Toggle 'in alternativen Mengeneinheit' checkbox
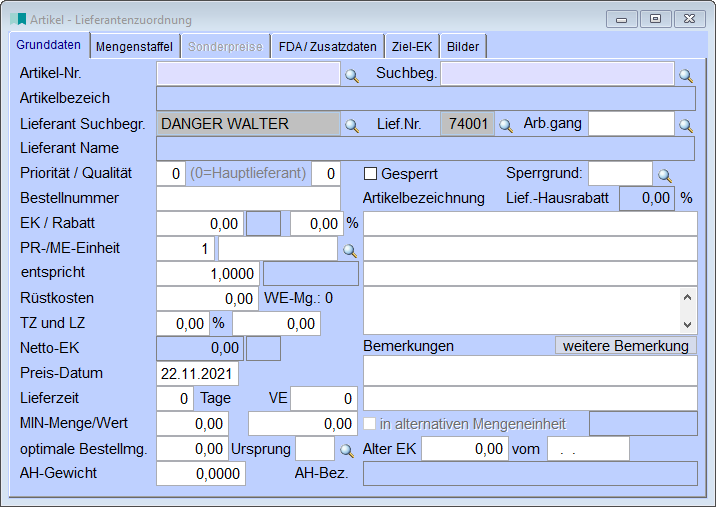This screenshot has height=507, width=716. pyautogui.click(x=370, y=424)
